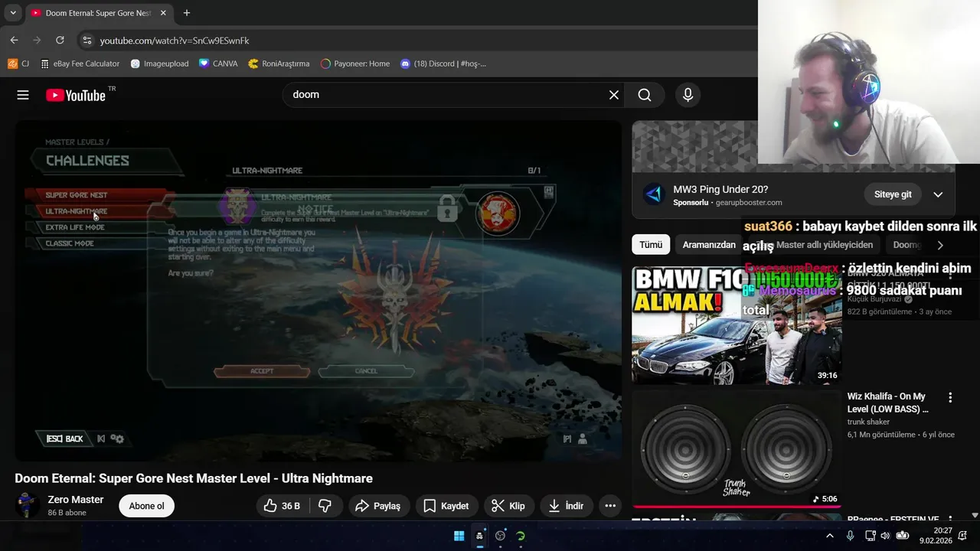
Task: Open the Payoneer: Home bookmark
Action: click(x=355, y=64)
